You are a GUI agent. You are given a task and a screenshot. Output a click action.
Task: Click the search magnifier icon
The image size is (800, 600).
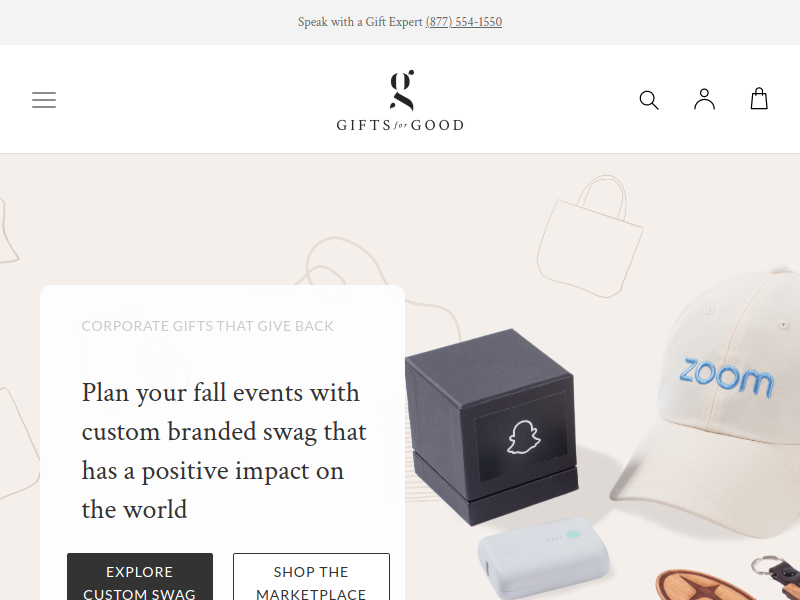point(648,99)
